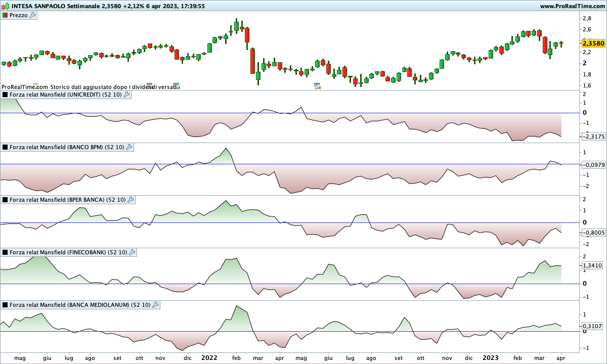Click black swatch of BPER BANCA indicator
This screenshot has width=607, height=364.
point(5,200)
